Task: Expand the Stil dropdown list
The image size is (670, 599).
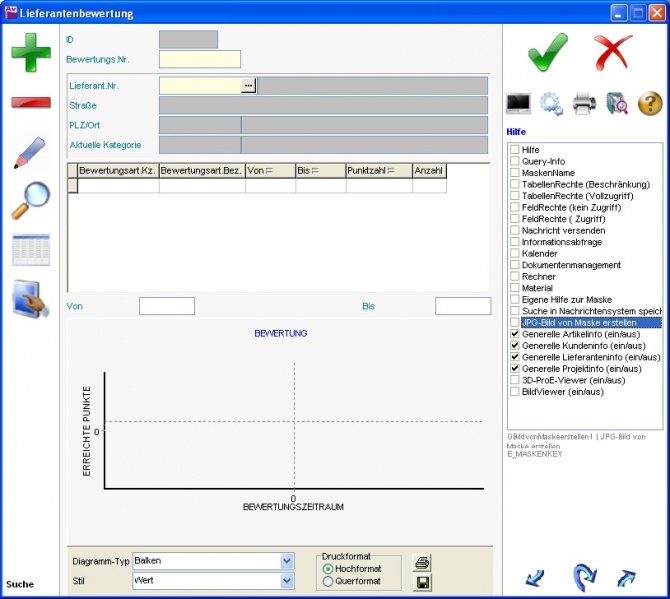Action: pyautogui.click(x=287, y=580)
